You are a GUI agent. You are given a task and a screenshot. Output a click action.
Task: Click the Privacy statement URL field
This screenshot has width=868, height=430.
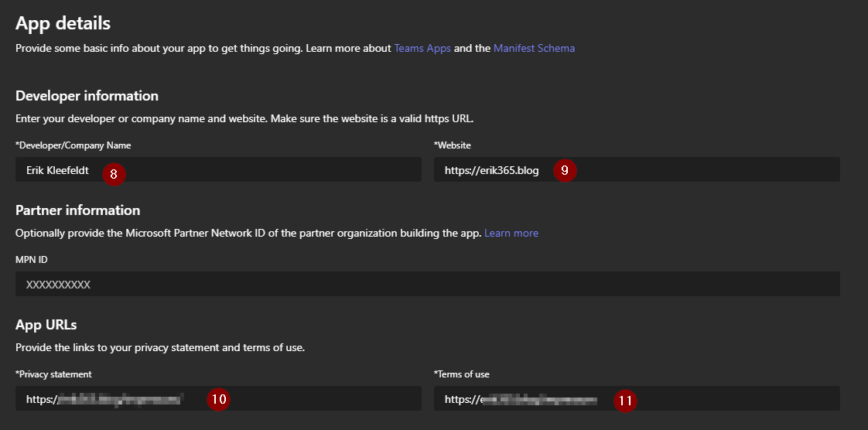(x=309, y=399)
